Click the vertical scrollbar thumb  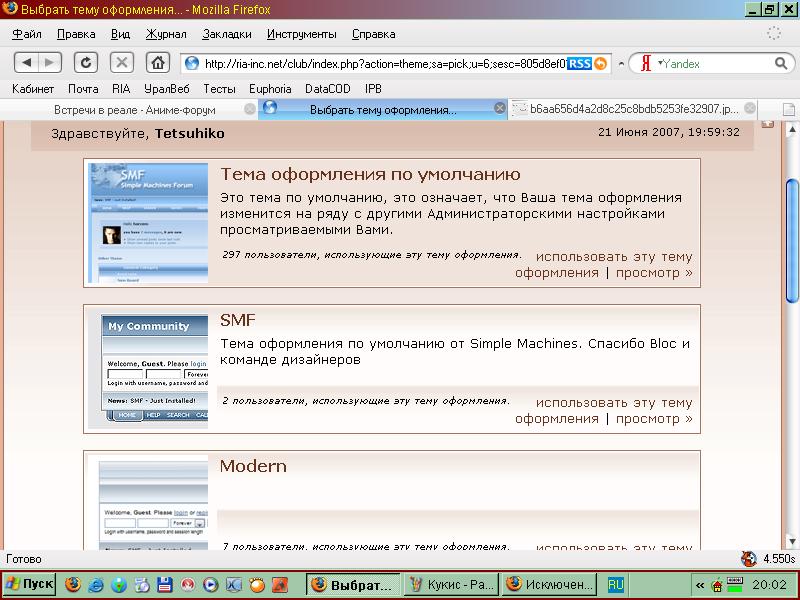click(792, 241)
